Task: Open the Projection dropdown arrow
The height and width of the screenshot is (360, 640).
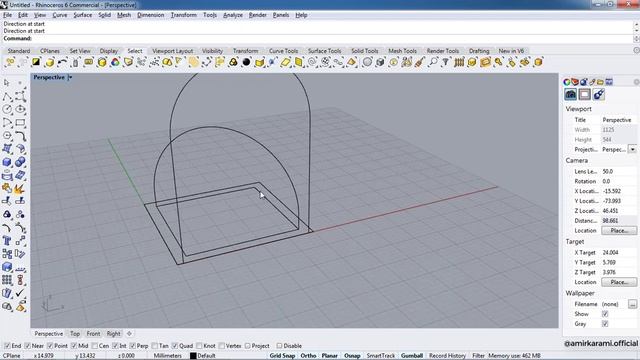Action: pos(632,149)
